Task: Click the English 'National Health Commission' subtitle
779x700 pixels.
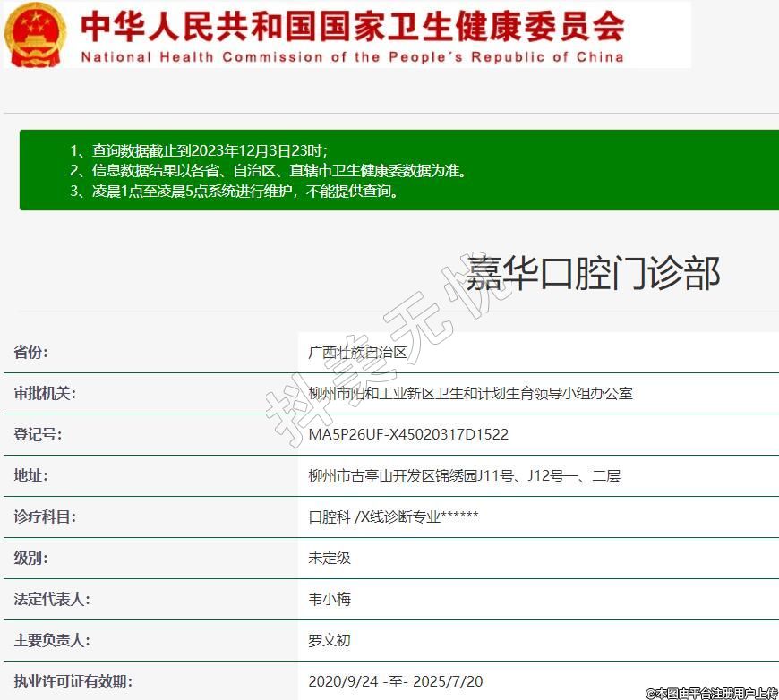Action: 352,57
